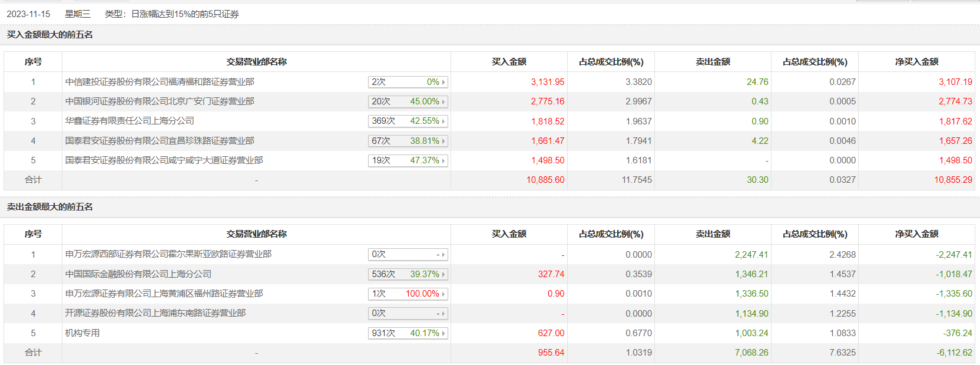Expand the 931次 40.17% stats dropdown
This screenshot has height=365, width=980.
pos(408,333)
